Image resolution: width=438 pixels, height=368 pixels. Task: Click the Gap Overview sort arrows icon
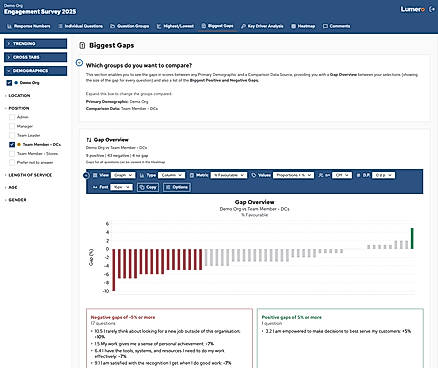[x=89, y=140]
